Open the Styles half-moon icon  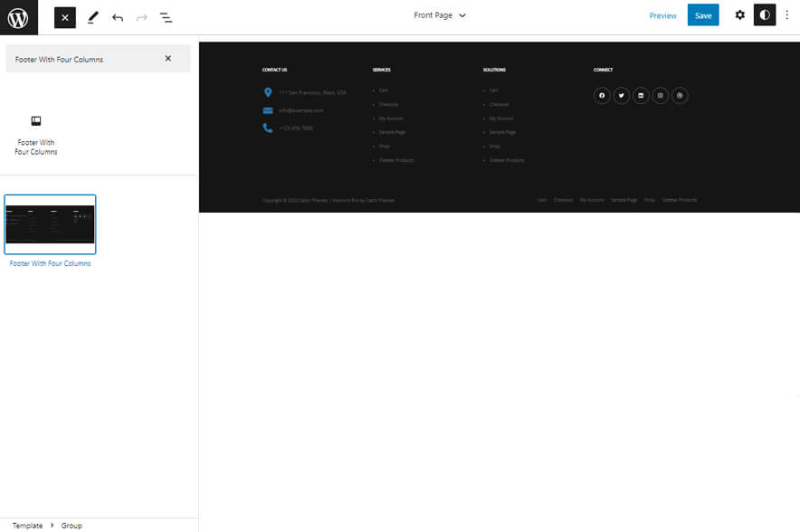pyautogui.click(x=765, y=14)
